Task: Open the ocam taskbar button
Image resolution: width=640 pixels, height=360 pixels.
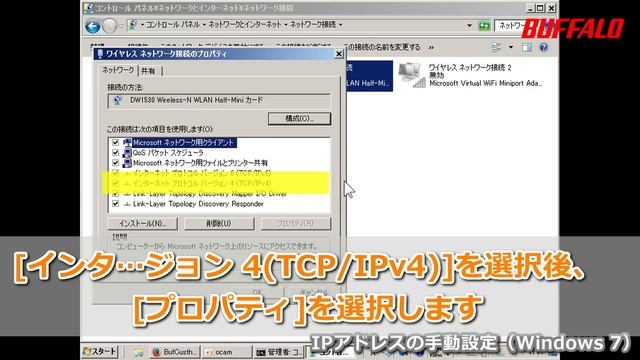Action: click(x=226, y=352)
